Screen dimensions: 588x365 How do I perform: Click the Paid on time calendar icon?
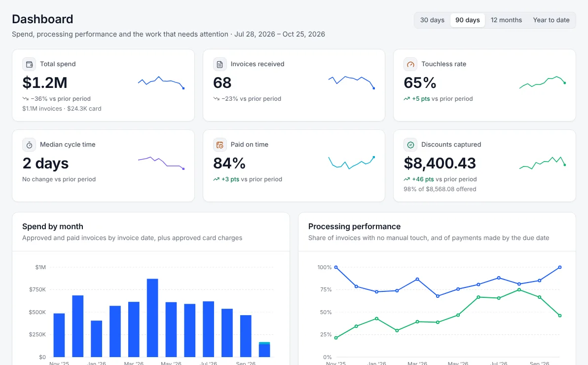(220, 145)
